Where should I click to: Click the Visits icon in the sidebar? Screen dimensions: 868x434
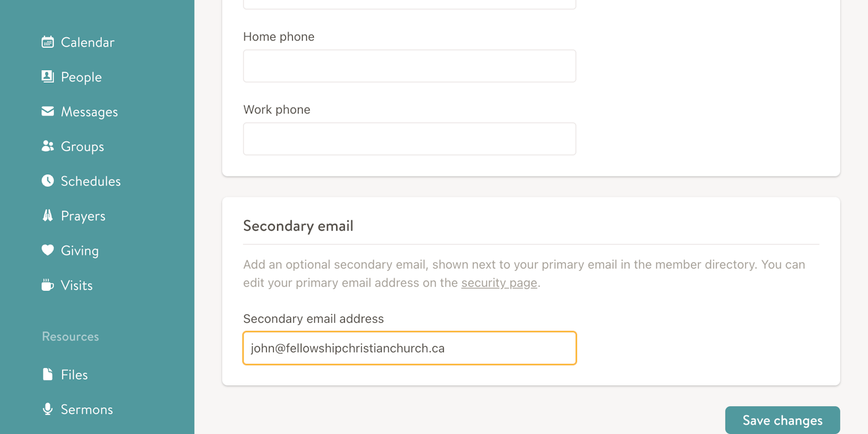[x=47, y=285]
